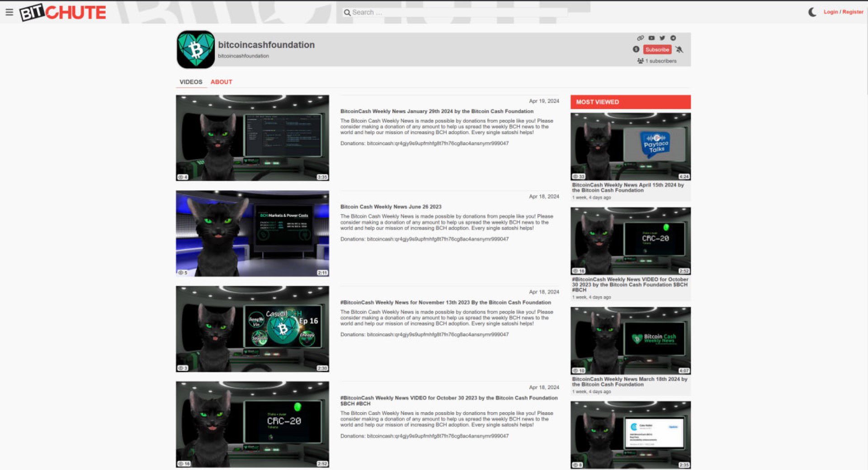Click the eye views icon on Paytaca Talks thumbnail

tap(576, 176)
